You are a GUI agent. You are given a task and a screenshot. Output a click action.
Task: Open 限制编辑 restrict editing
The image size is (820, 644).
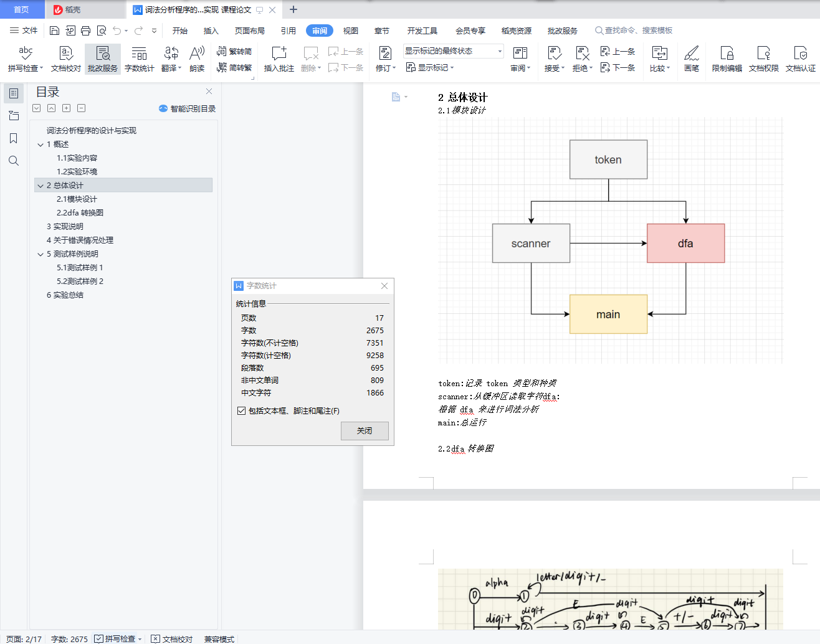[727, 59]
